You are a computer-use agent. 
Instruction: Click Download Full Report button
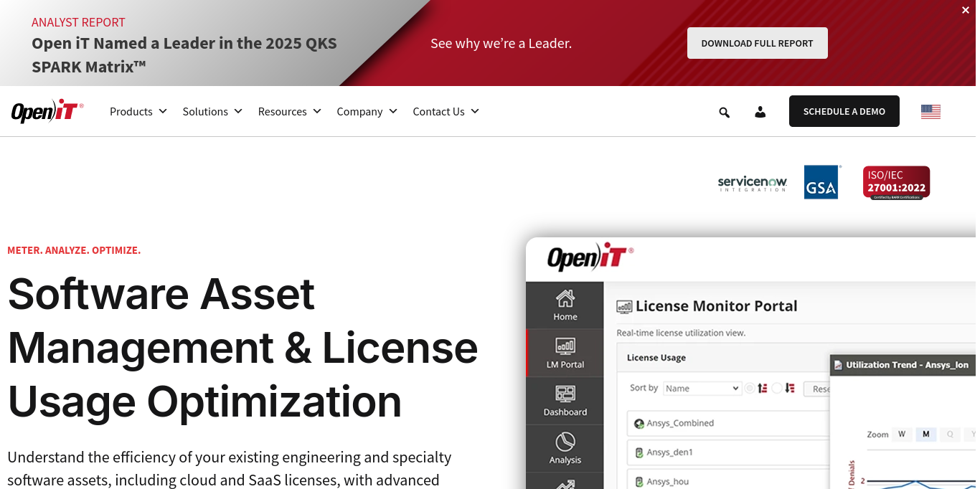[758, 43]
